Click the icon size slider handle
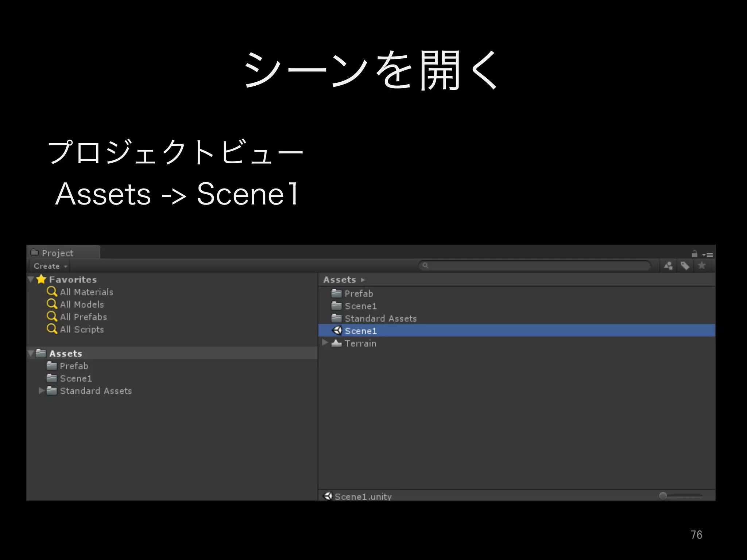 (x=663, y=495)
